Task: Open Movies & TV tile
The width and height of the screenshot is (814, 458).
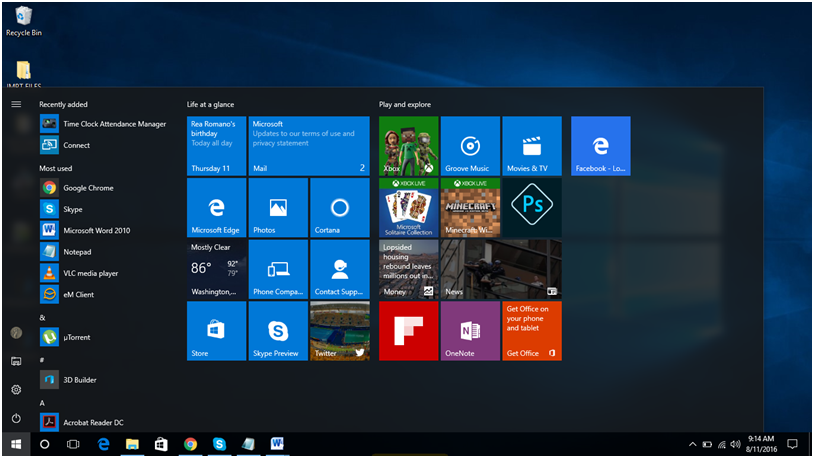Action: [532, 146]
